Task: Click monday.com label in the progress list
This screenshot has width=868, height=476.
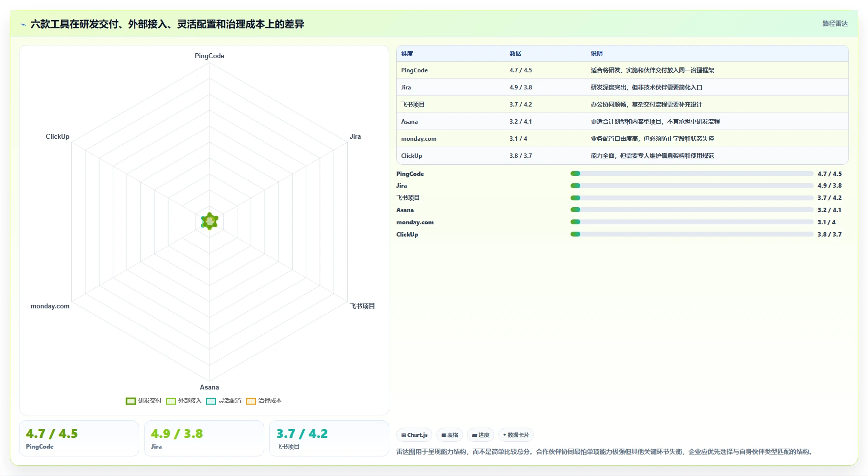Action: (415, 222)
